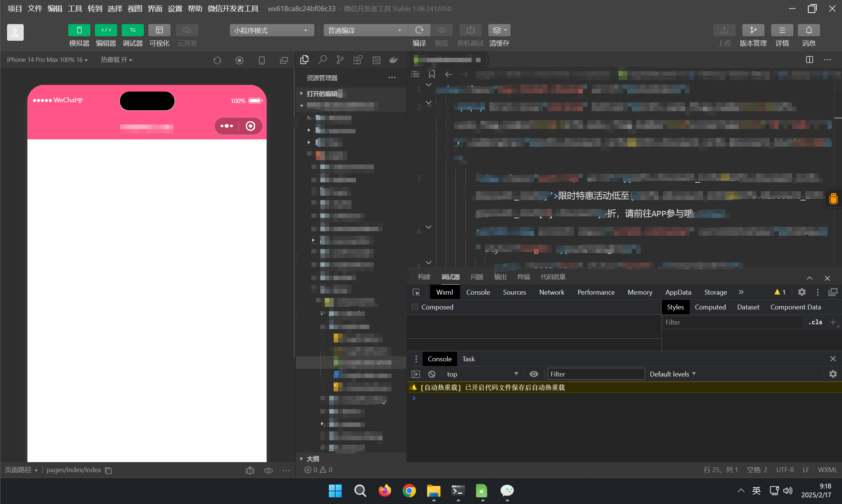The width and height of the screenshot is (842, 504).
Task: Open the version management icon
Action: click(x=753, y=30)
